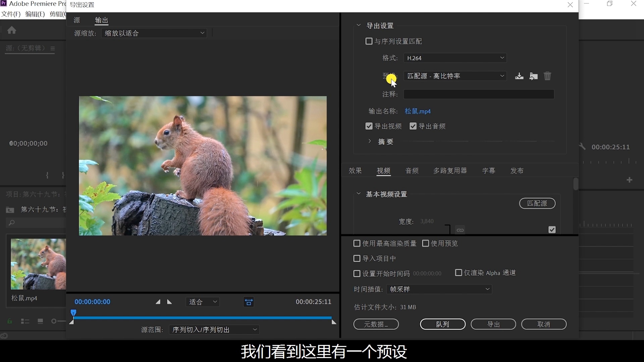Open the File menu in Premiere
Image resolution: width=644 pixels, height=362 pixels.
tap(11, 14)
